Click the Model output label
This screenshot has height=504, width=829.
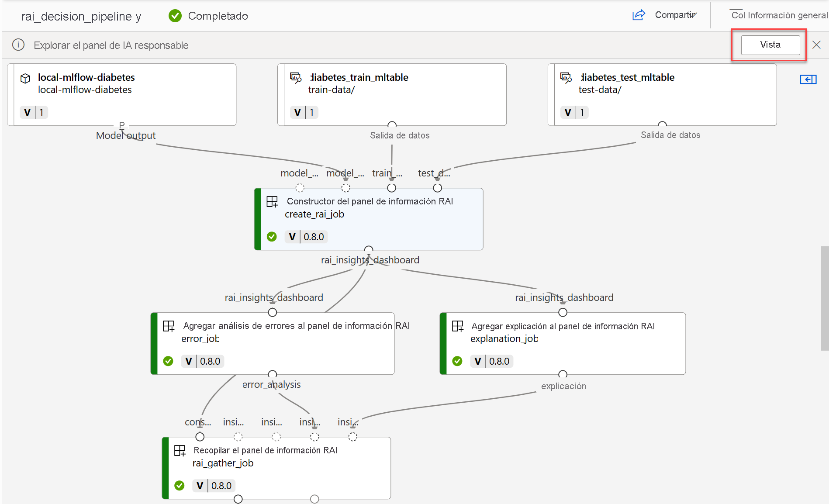click(x=126, y=135)
